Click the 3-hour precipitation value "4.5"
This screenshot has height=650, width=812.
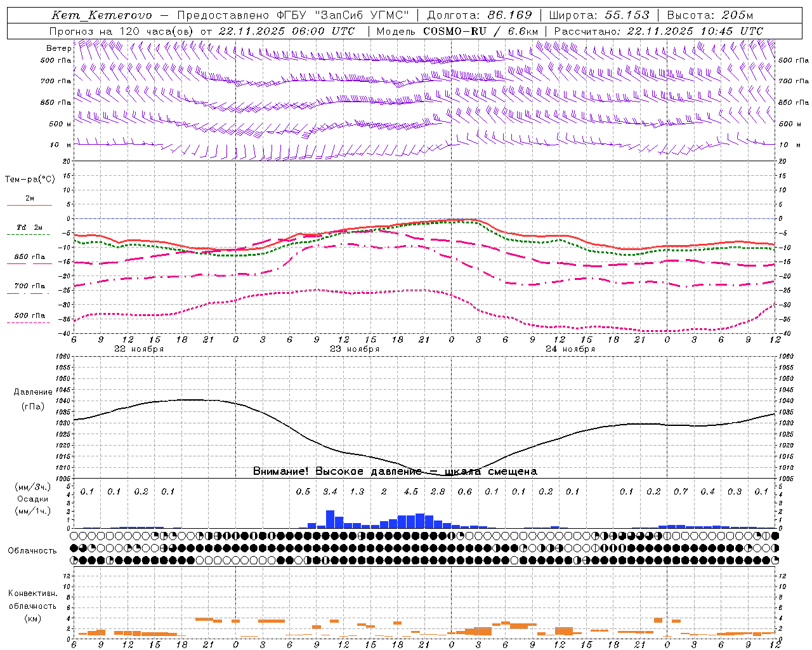click(411, 491)
